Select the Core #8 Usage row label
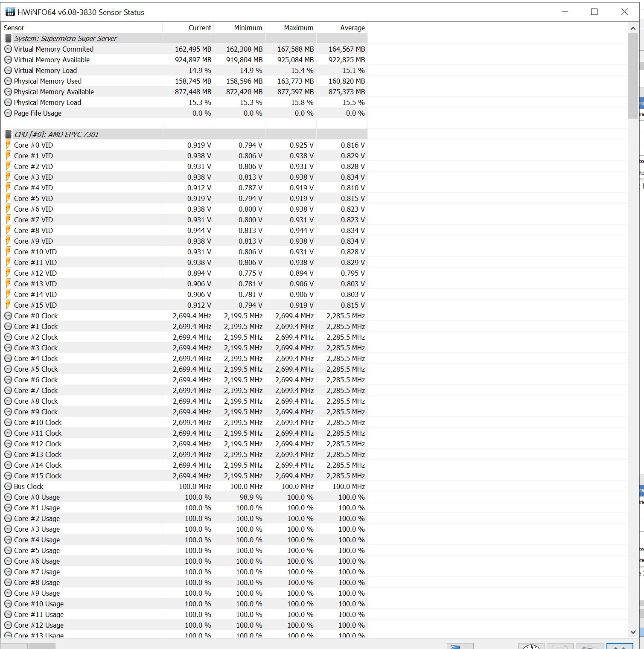The height and width of the screenshot is (649, 644). coord(37,582)
